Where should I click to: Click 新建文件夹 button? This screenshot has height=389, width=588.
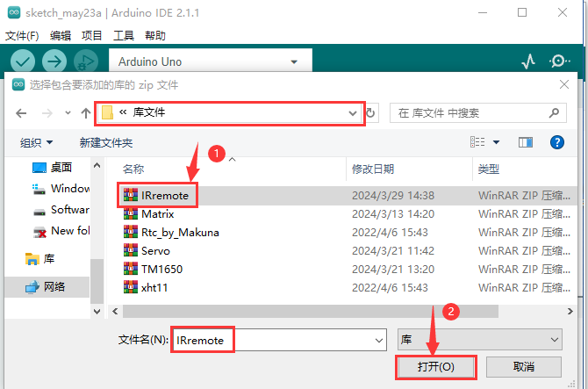(x=105, y=142)
